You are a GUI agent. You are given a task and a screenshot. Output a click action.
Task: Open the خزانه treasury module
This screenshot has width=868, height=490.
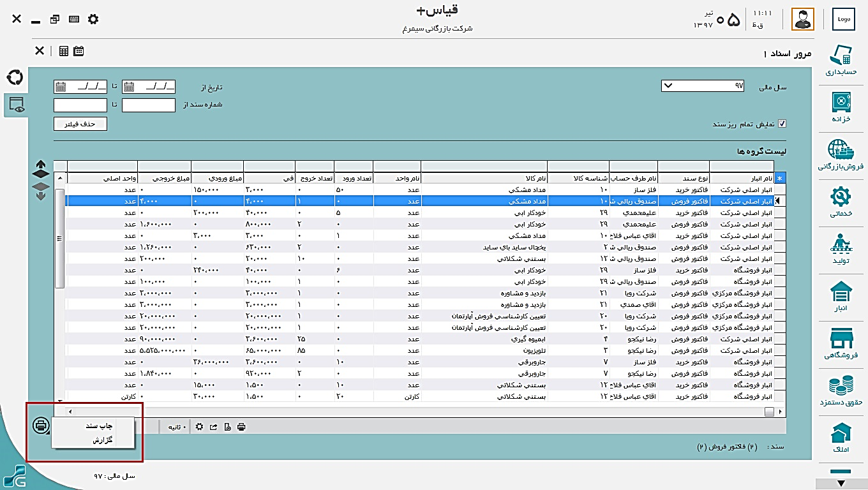tap(842, 108)
